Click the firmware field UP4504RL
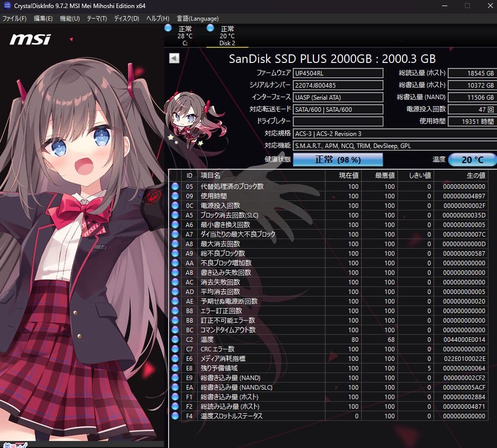 (338, 73)
